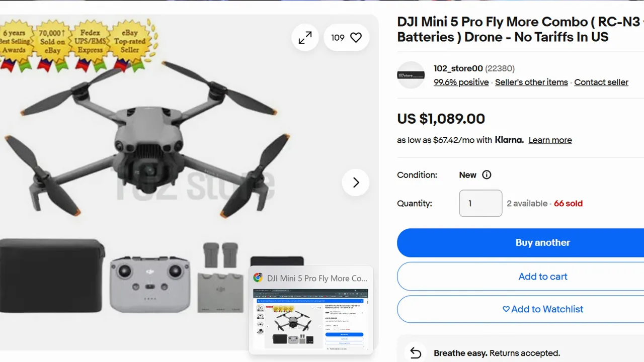The height and width of the screenshot is (362, 644).
Task: Show the next product image
Action: coord(356,183)
